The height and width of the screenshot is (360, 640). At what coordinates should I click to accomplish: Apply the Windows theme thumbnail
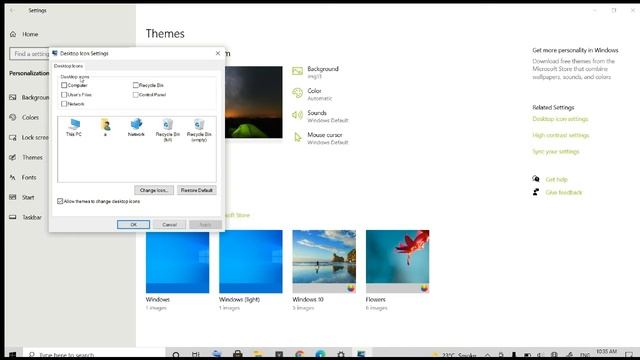point(178,262)
